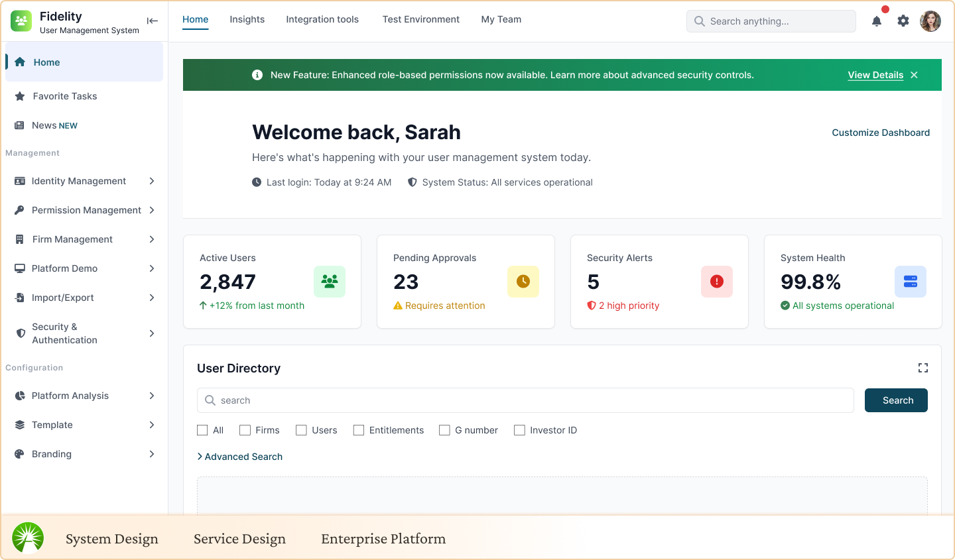Click the sunburst logo in bottom bar
Viewport: 955px width, 560px height.
(x=28, y=537)
